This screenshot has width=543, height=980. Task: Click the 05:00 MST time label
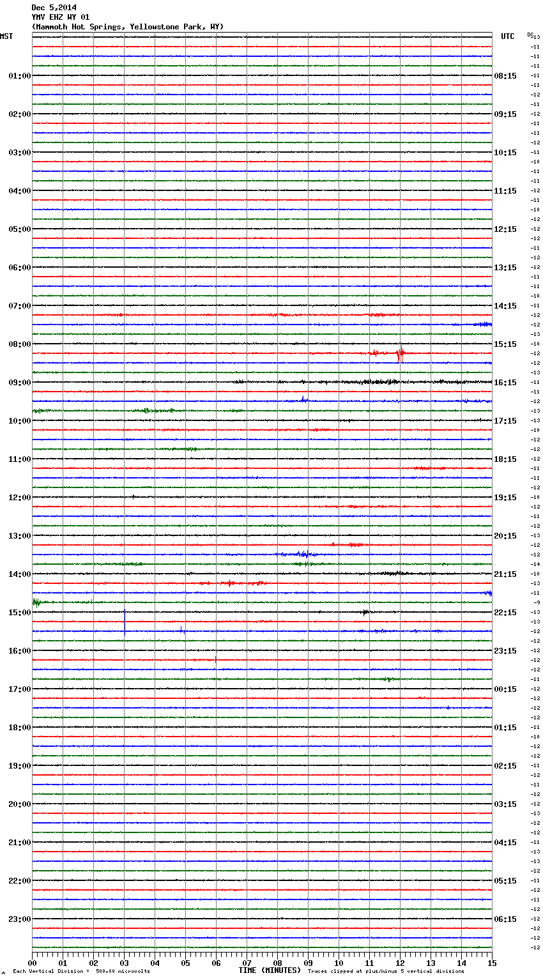pos(20,229)
